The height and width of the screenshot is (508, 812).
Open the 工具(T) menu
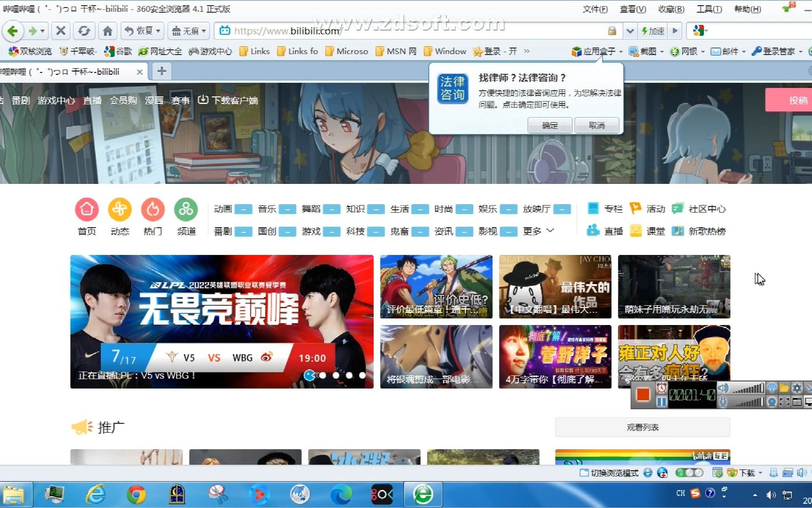pyautogui.click(x=709, y=9)
